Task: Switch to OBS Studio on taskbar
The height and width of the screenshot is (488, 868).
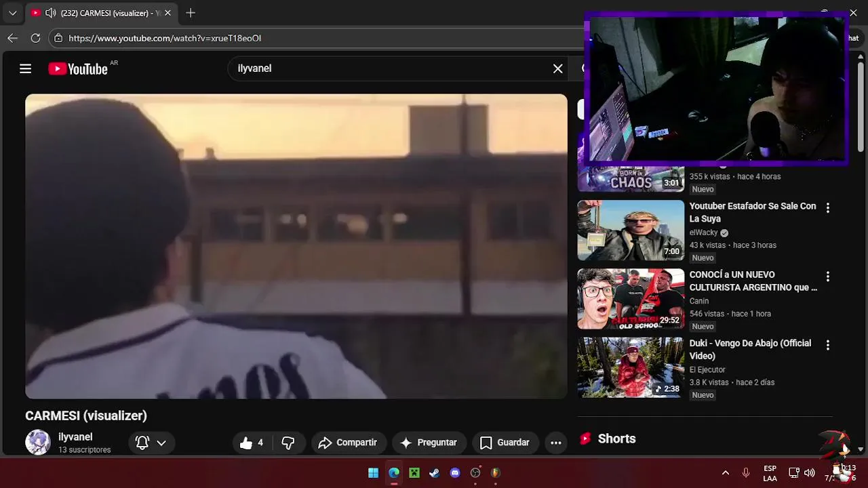Action: tap(475, 473)
